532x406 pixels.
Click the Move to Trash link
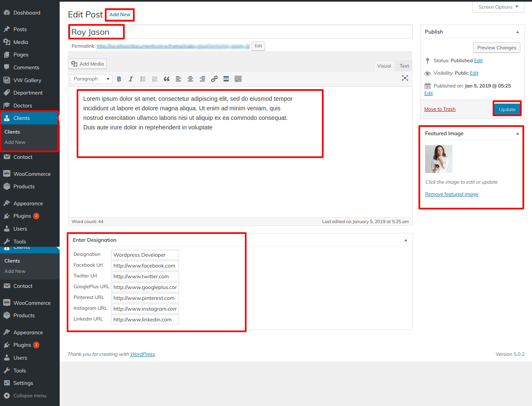pos(440,109)
